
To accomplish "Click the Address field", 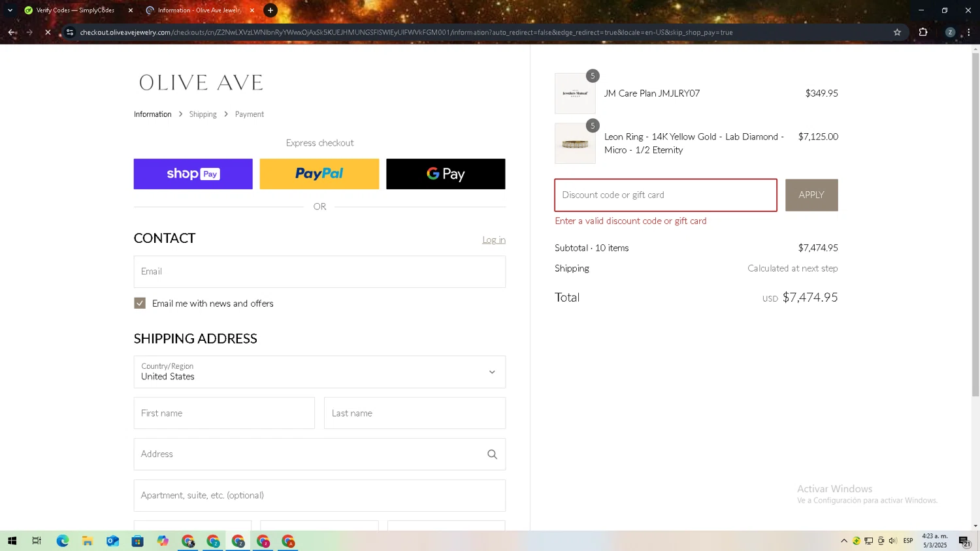I will click(x=319, y=454).
